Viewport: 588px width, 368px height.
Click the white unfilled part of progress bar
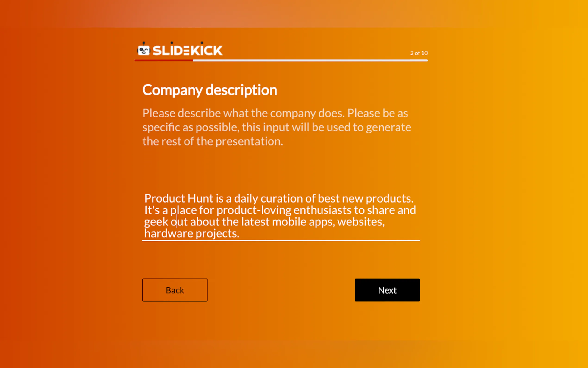click(310, 60)
